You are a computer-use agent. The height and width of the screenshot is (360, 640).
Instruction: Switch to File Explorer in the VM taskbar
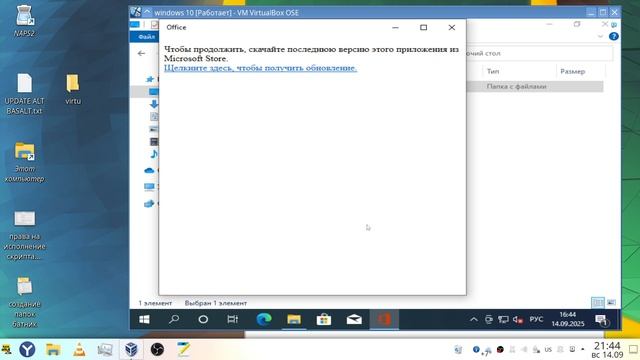tap(293, 319)
